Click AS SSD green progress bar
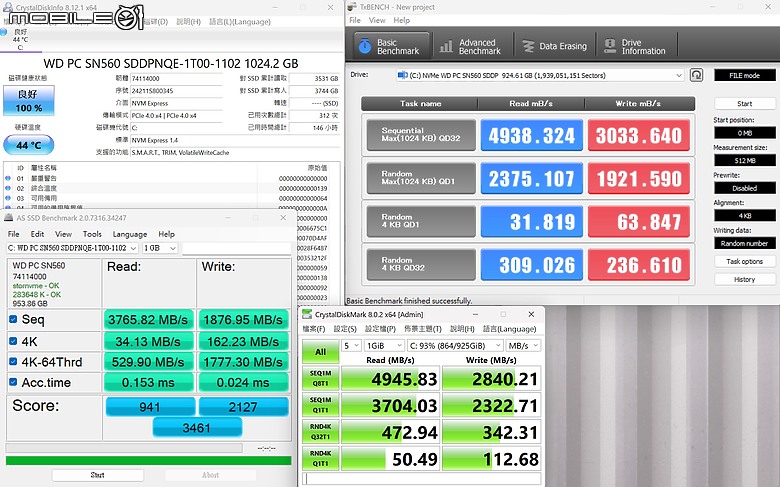This screenshot has width=780, height=487. pos(148,461)
